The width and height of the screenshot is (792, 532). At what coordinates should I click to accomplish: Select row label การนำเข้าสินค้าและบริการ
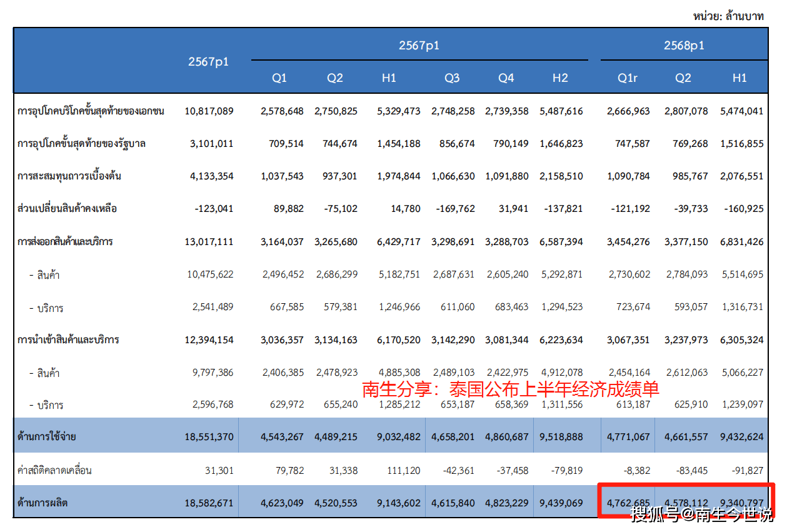(68, 340)
